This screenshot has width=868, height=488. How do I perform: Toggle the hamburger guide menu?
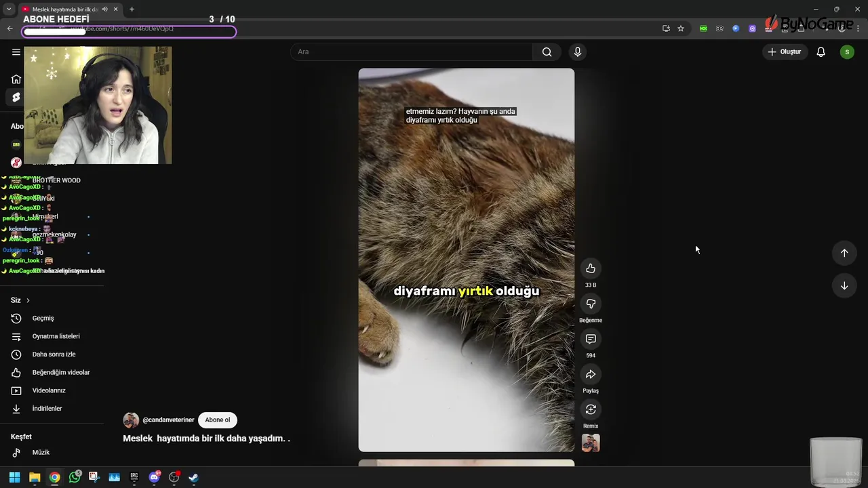point(16,52)
